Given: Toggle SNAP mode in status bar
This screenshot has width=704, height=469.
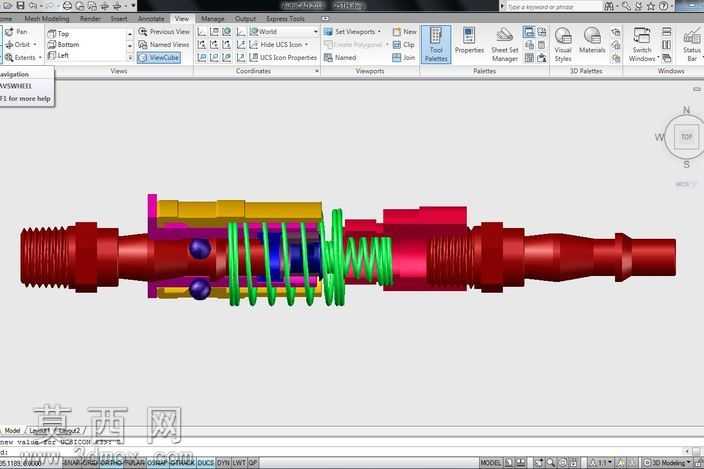Looking at the screenshot, I should pos(72,463).
